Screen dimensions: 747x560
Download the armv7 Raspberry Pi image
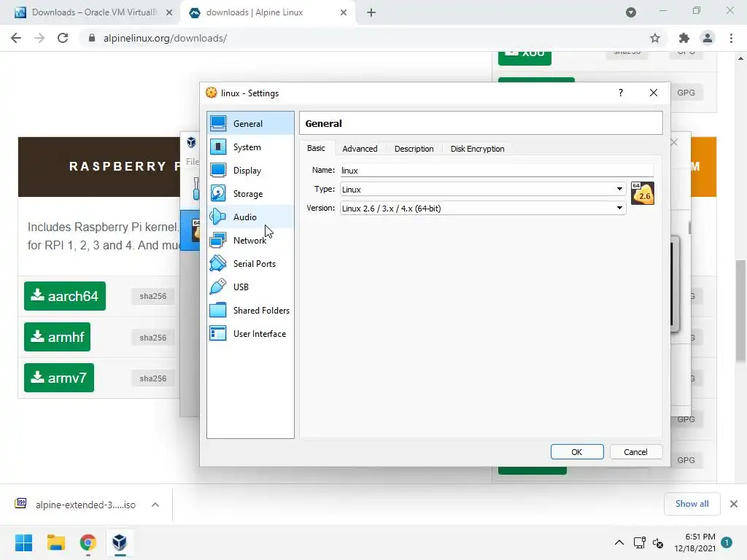(59, 378)
